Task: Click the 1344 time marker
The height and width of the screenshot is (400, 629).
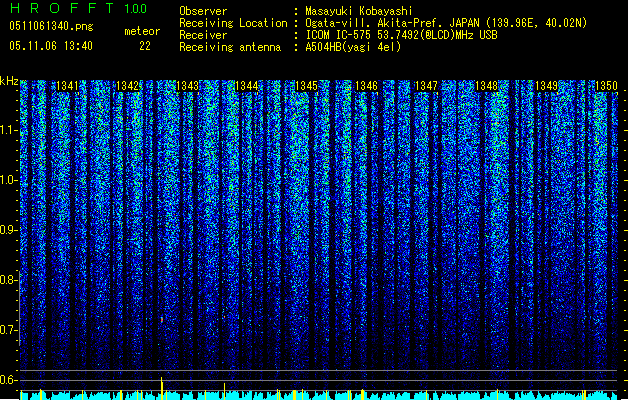Action: [x=247, y=86]
